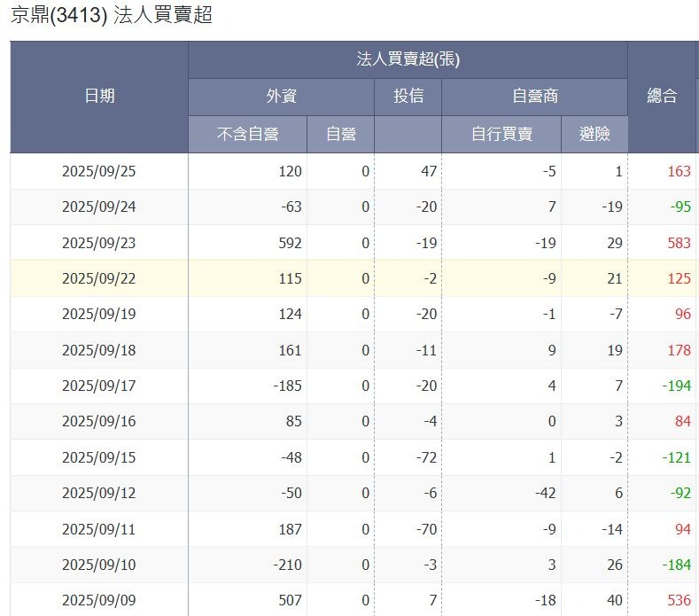Select the 自營商 column header

(x=534, y=97)
